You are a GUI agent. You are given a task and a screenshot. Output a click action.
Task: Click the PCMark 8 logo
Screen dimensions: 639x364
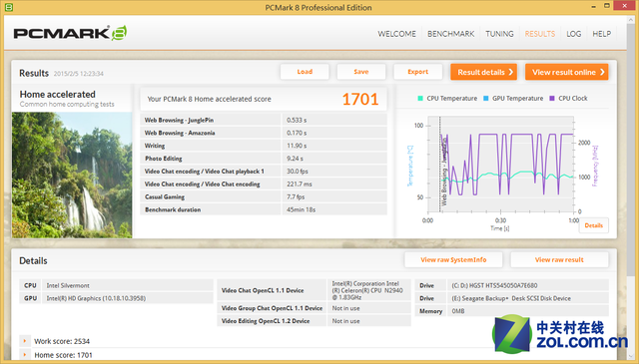click(x=70, y=33)
